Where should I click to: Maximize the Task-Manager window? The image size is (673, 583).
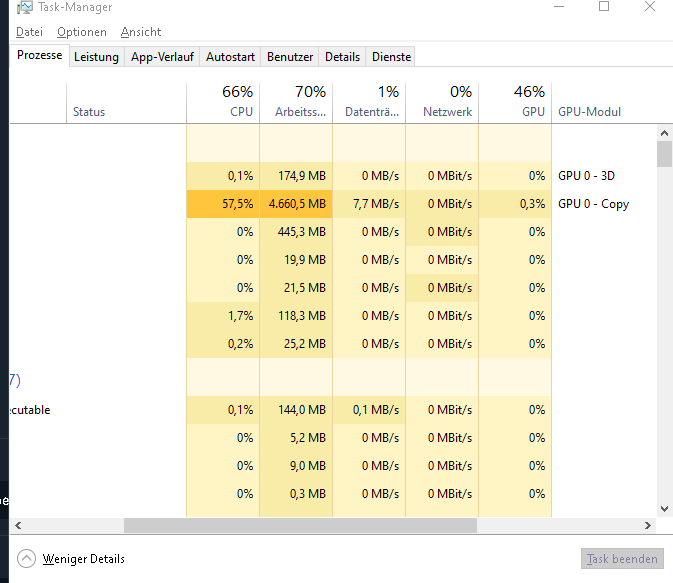pyautogui.click(x=604, y=7)
